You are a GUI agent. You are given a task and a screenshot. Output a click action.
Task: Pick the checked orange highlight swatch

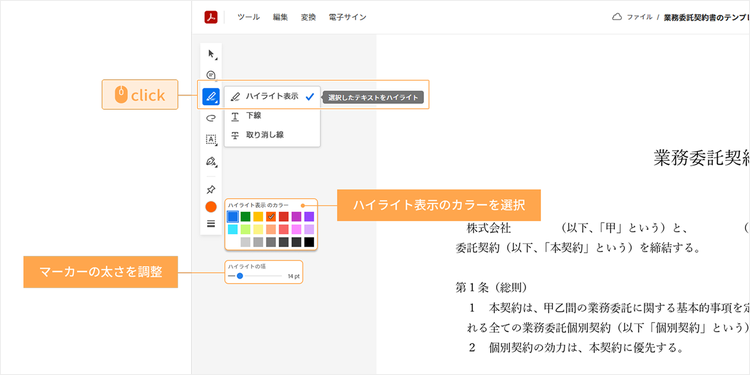(271, 217)
